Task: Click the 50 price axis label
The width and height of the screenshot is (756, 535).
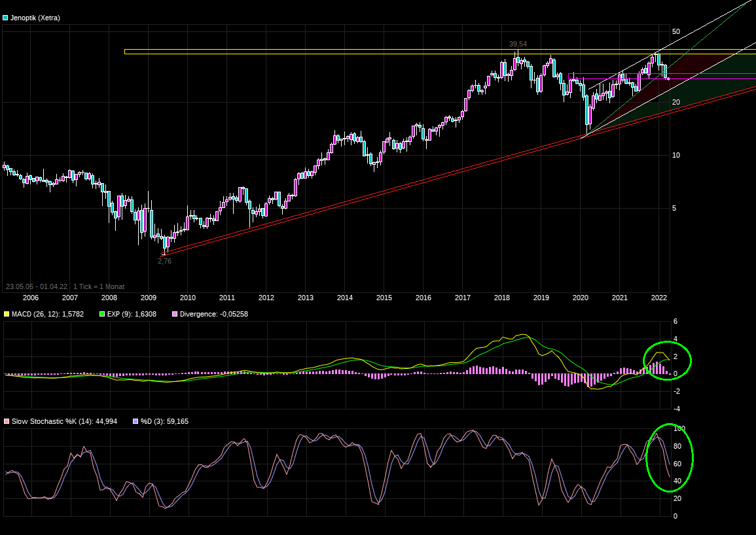Action: coord(676,32)
